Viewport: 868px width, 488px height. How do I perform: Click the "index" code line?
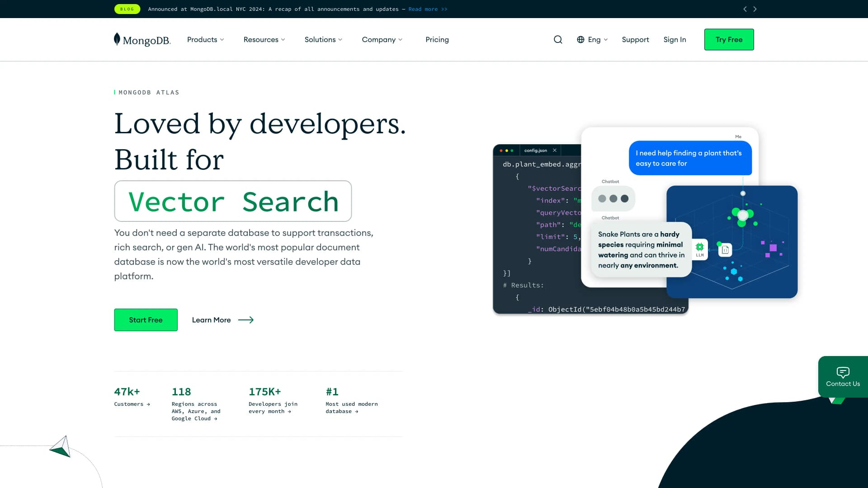pos(558,201)
